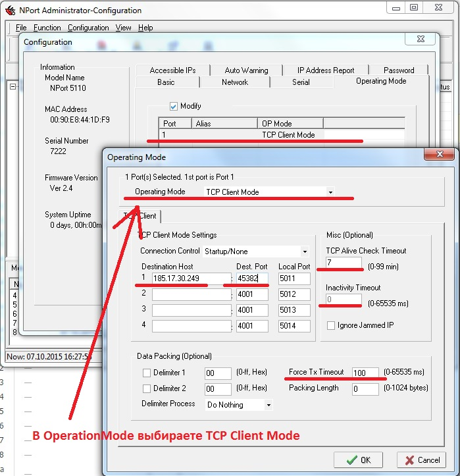
Task: Click the Cancel button
Action: (421, 460)
